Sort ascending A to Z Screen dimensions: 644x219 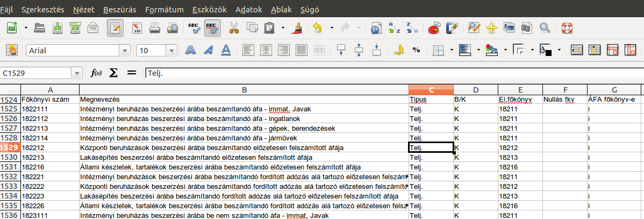[x=394, y=28]
